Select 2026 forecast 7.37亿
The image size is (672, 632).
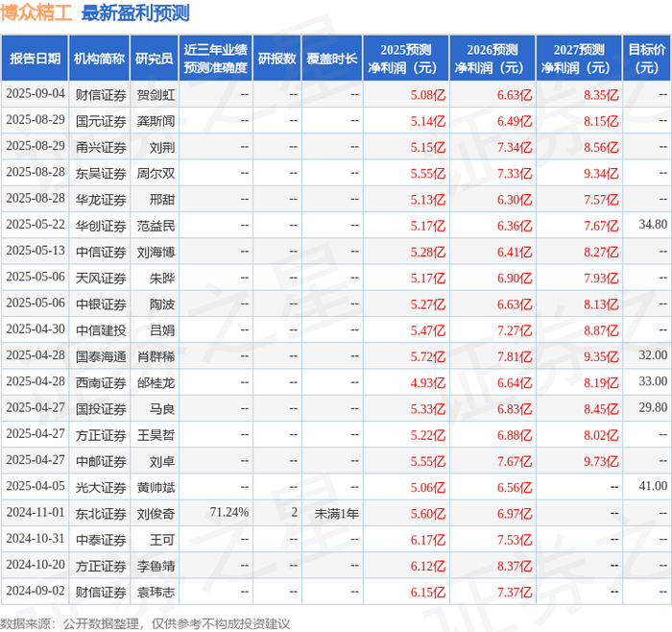[515, 592]
